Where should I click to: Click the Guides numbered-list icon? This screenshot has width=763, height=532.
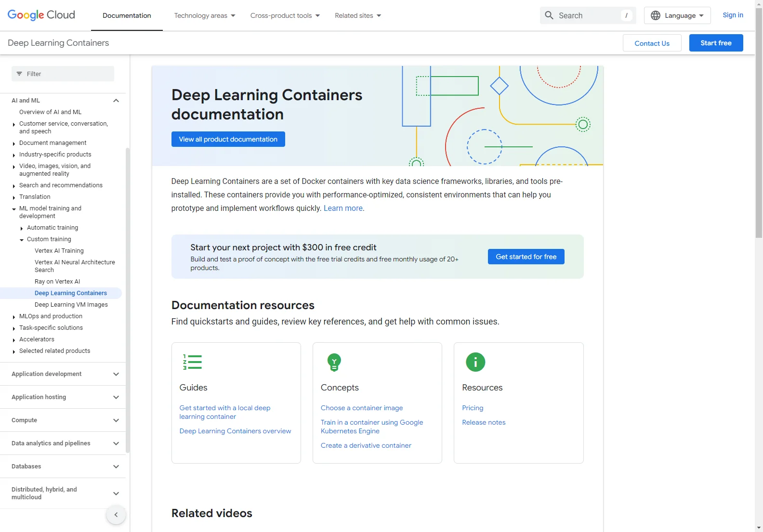pos(192,362)
